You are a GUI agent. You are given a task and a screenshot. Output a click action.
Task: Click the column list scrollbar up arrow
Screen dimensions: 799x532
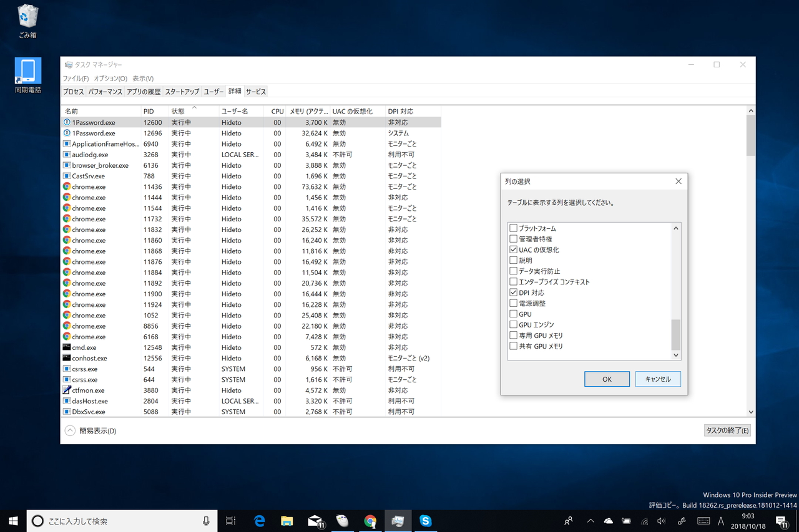[x=675, y=228]
